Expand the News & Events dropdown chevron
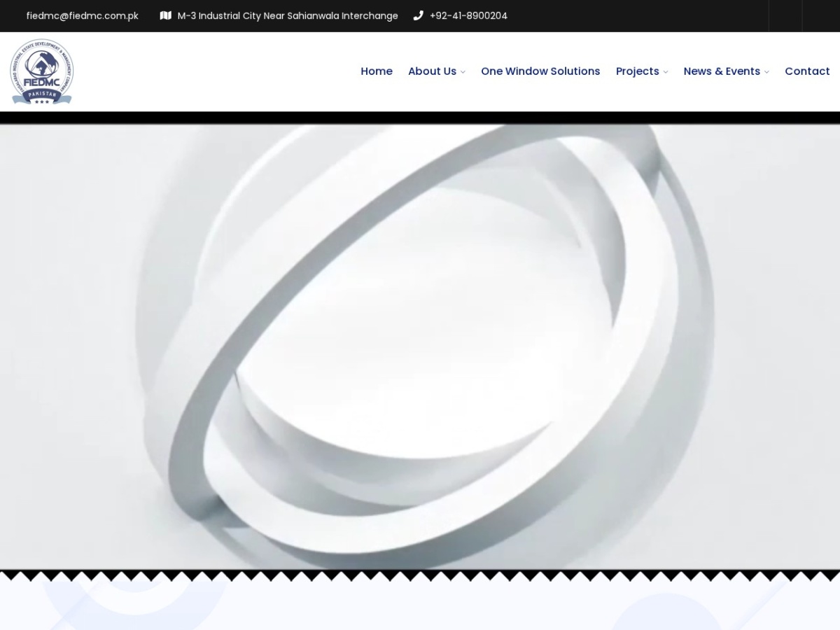This screenshot has width=840, height=630. coord(766,72)
